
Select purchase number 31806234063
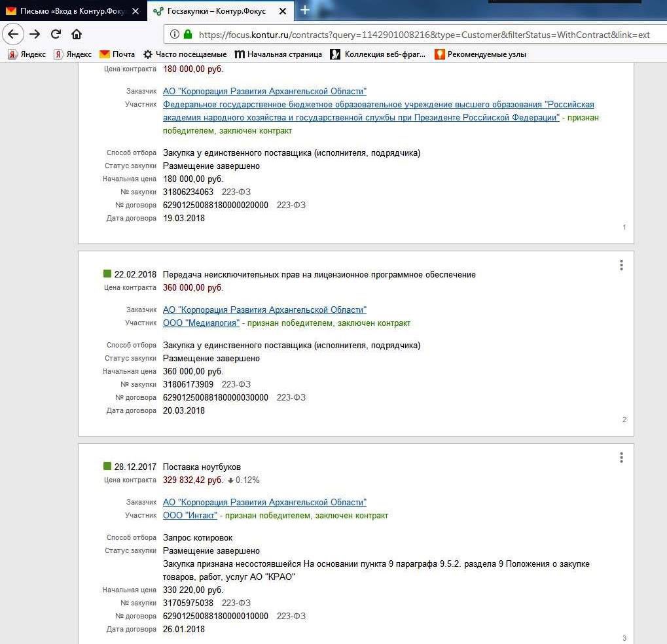coord(188,192)
